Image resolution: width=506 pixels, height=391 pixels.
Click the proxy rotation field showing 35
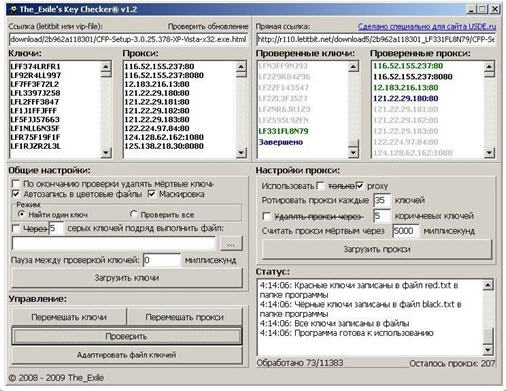382,200
